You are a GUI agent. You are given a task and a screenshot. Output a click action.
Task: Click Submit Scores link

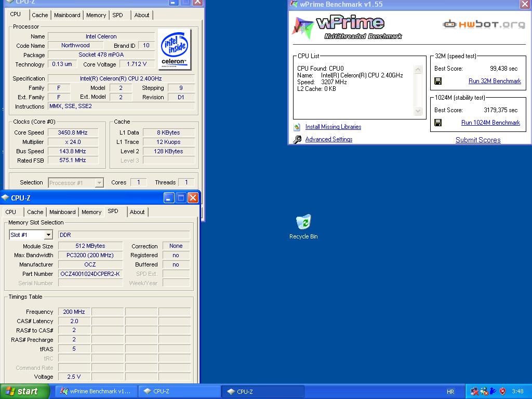(478, 140)
